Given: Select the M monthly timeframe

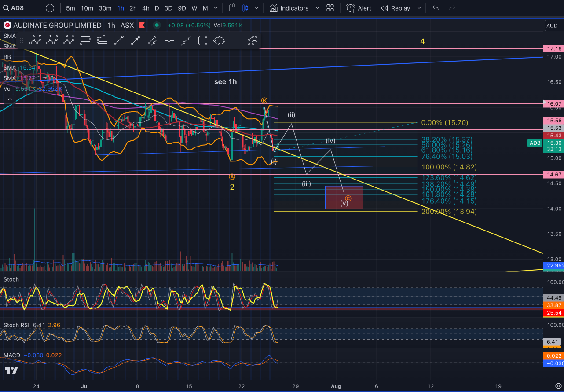Looking at the screenshot, I should (x=205, y=8).
